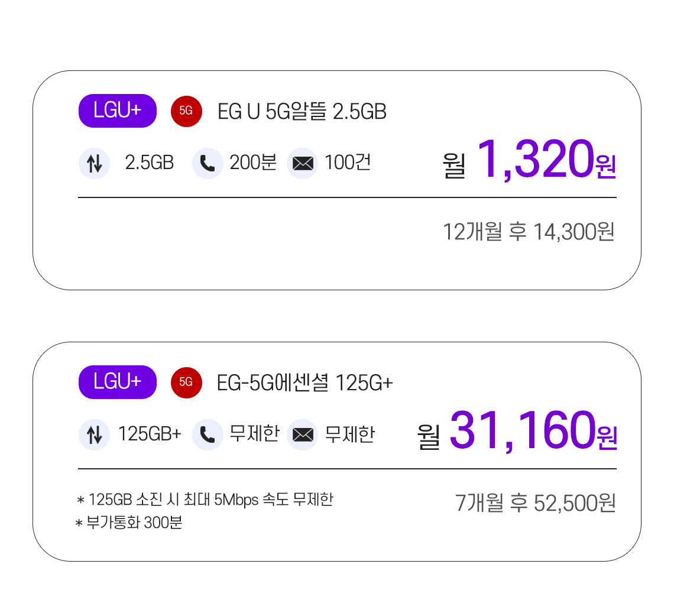
Task: Click the envelope icon beside 100건
Action: (x=302, y=163)
